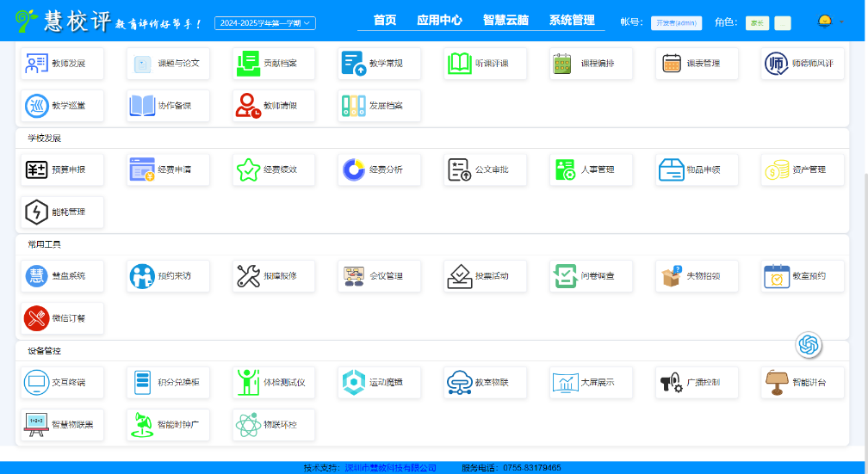Open the 物联环控 atom tile
868x474 pixels.
pos(274,425)
